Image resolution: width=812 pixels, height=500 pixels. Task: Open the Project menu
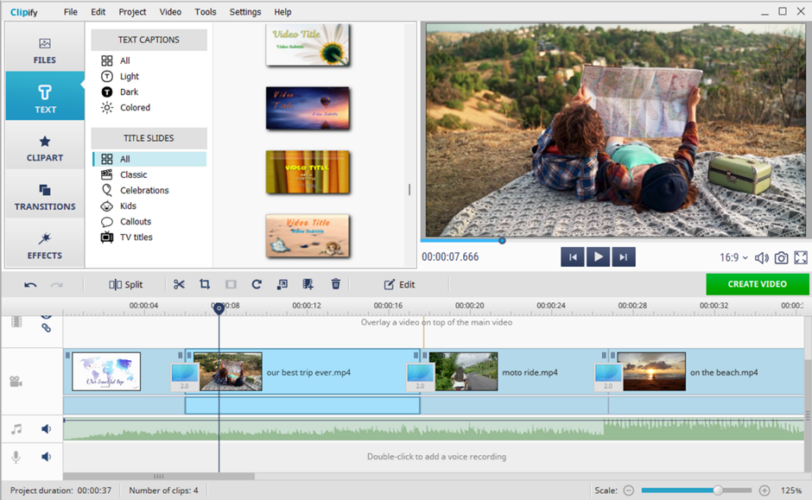coord(132,11)
